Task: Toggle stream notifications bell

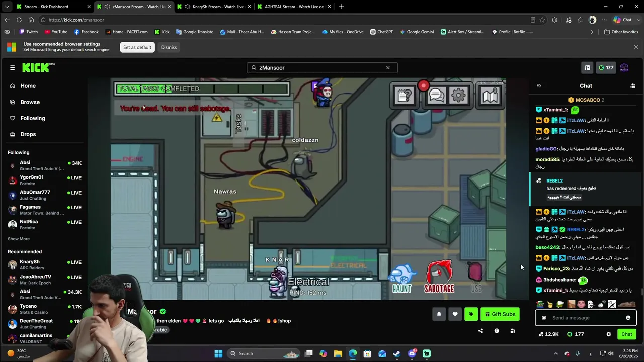Action: 439,314
